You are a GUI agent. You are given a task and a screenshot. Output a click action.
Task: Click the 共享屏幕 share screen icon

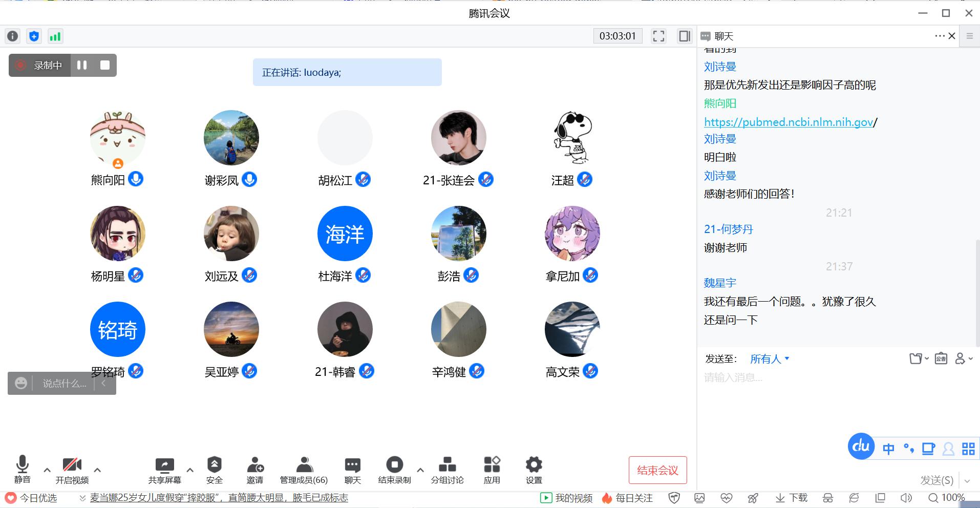point(164,465)
